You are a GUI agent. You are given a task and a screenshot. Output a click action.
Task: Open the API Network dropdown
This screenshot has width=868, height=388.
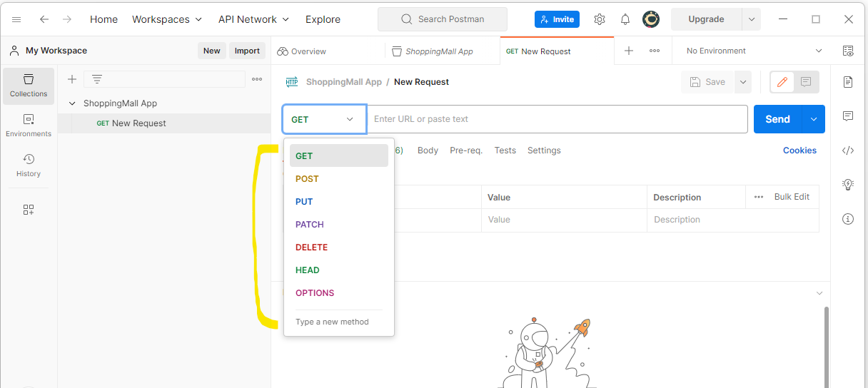[254, 19]
